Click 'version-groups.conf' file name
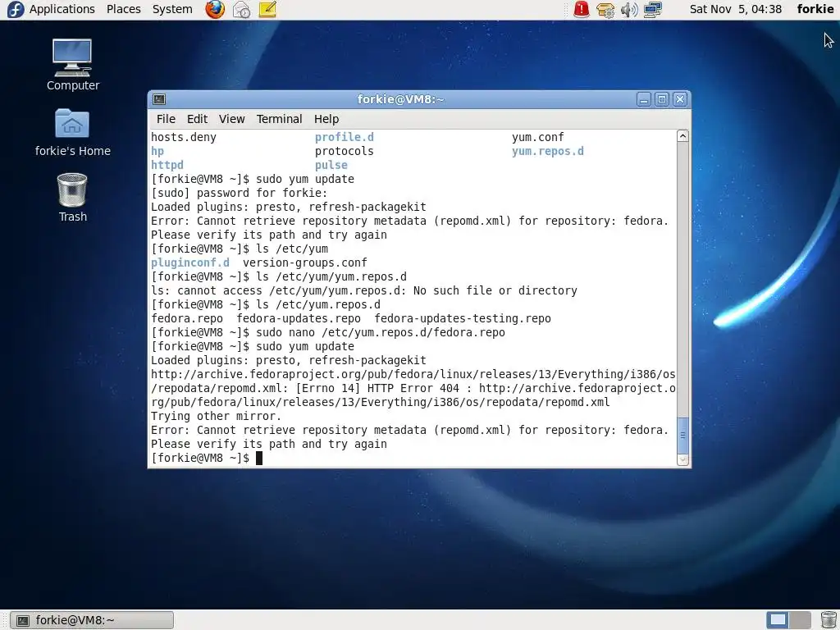The image size is (840, 630). (305, 262)
